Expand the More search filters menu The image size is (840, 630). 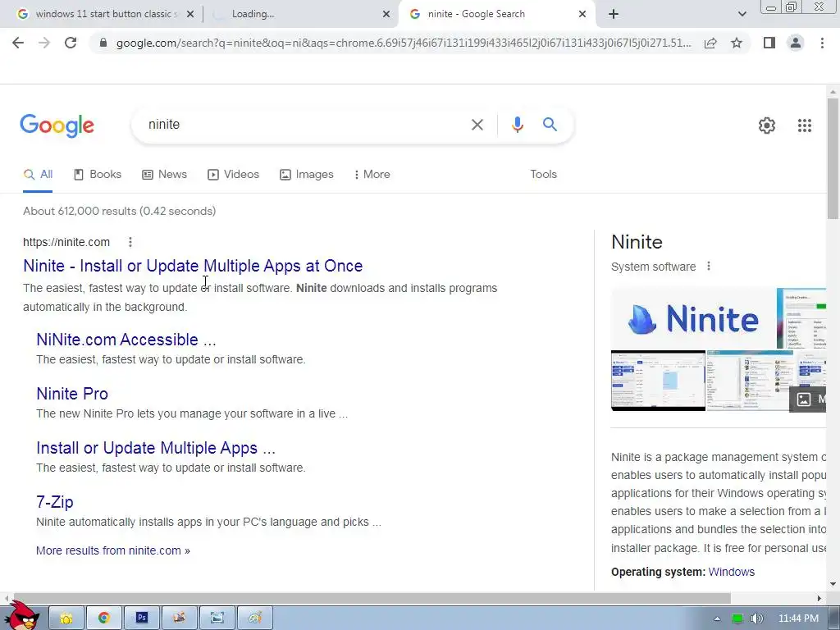click(372, 175)
